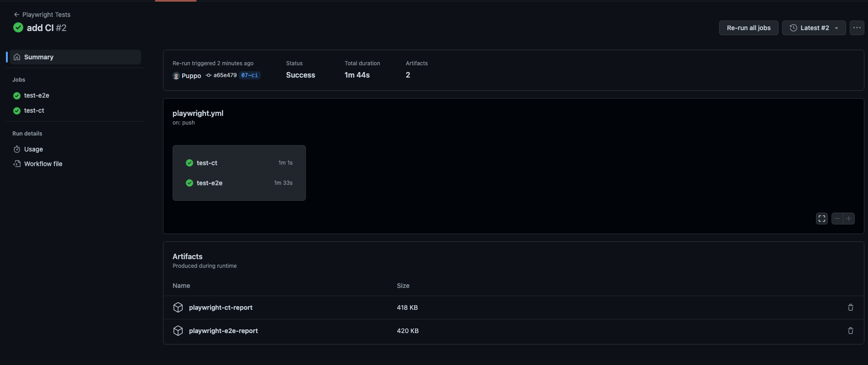This screenshot has height=365, width=868.
Task: Open the 07-ci branch label
Action: coord(250,75)
